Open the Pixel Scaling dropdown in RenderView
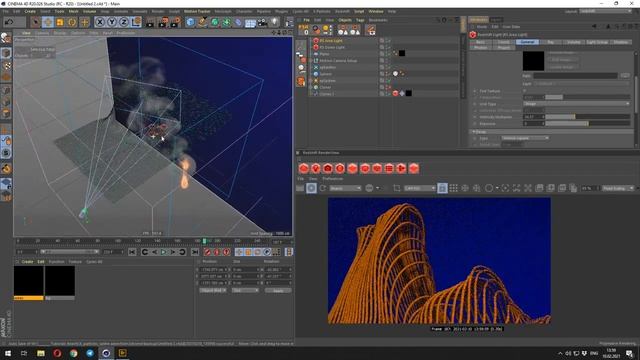 [x=618, y=188]
